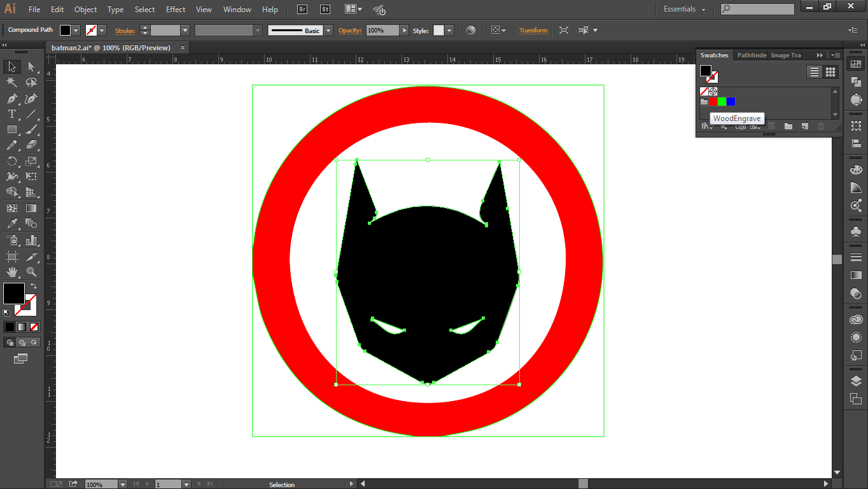
Task: Switch Swatches panel to thumbnail view
Action: 830,72
